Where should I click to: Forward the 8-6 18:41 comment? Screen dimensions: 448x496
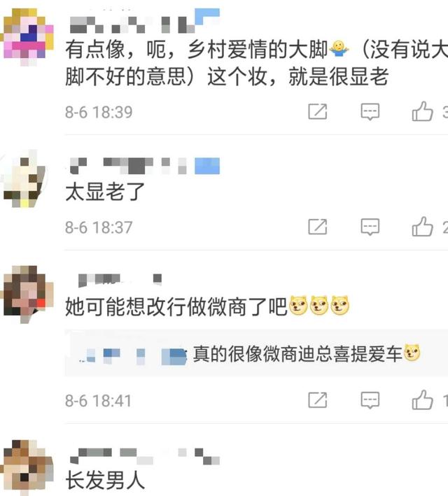[318, 400]
